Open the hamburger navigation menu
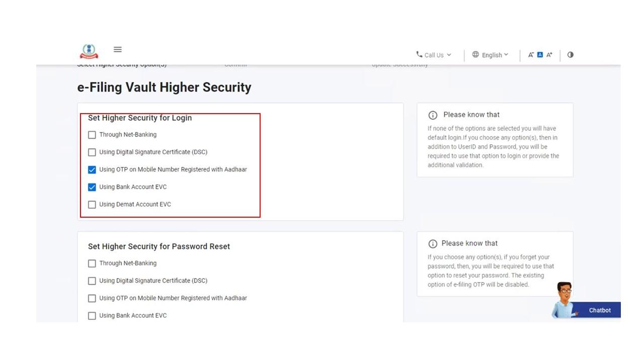The height and width of the screenshot is (362, 644). [118, 49]
